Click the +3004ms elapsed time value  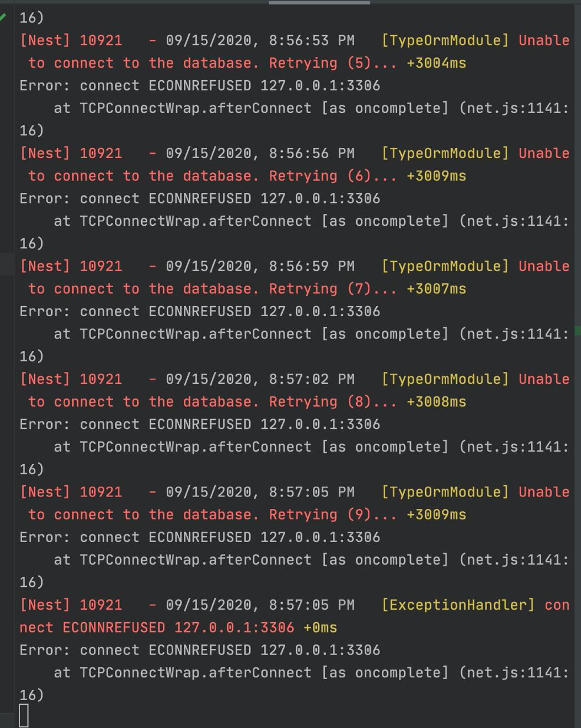(x=436, y=63)
